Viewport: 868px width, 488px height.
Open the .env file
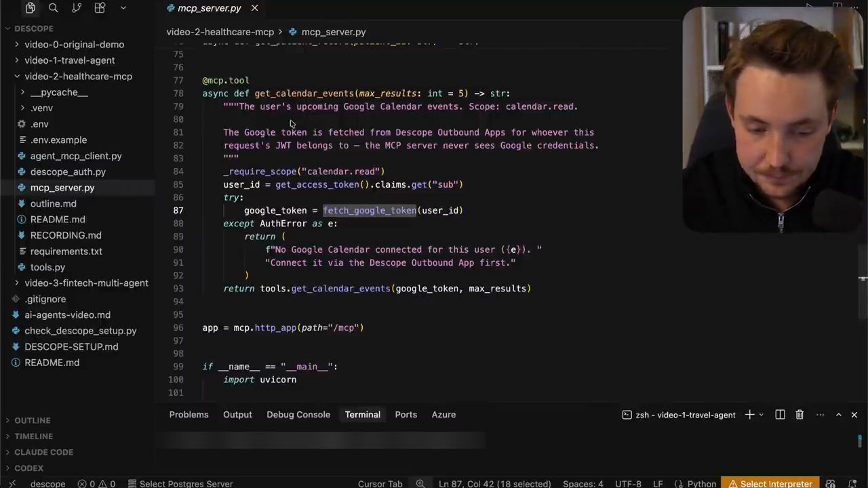coord(39,124)
